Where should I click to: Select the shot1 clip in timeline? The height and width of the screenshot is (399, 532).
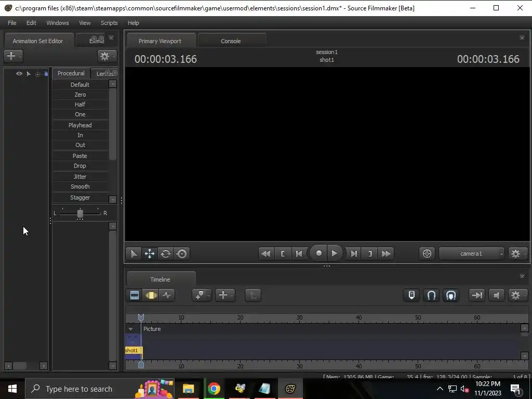tap(134, 351)
